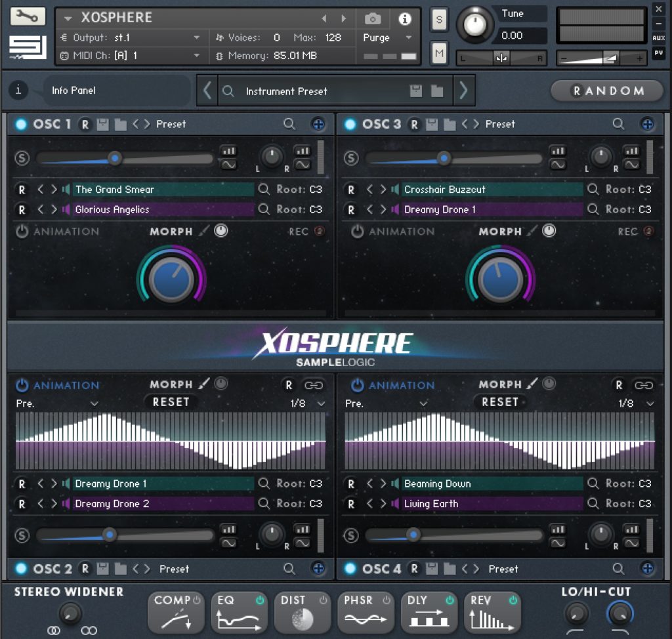
Task: Search sounds for Crosshair Buzzcut
Action: 593,189
